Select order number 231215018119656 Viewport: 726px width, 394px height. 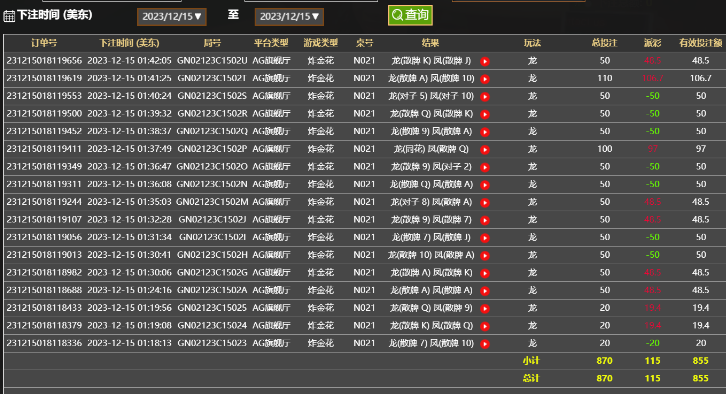pos(44,61)
